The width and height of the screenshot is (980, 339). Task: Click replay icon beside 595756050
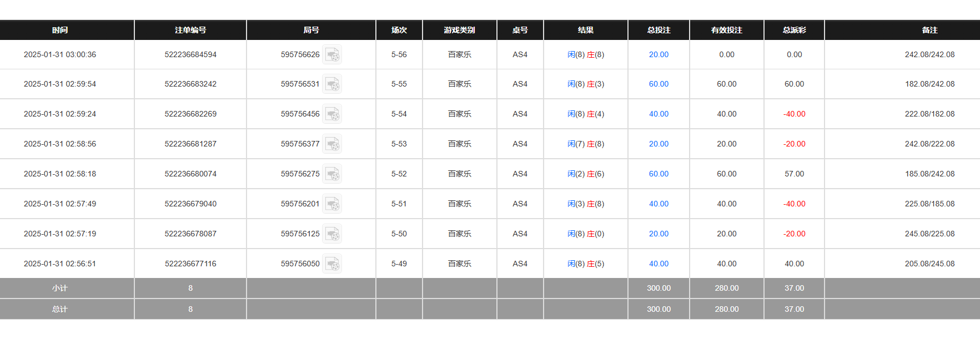tap(332, 264)
